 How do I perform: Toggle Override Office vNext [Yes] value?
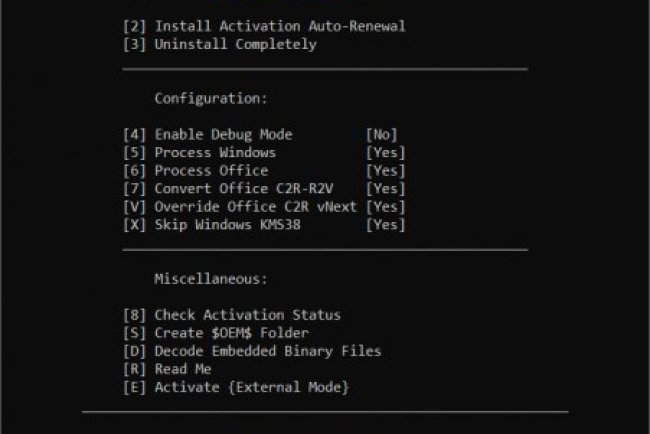pos(385,207)
